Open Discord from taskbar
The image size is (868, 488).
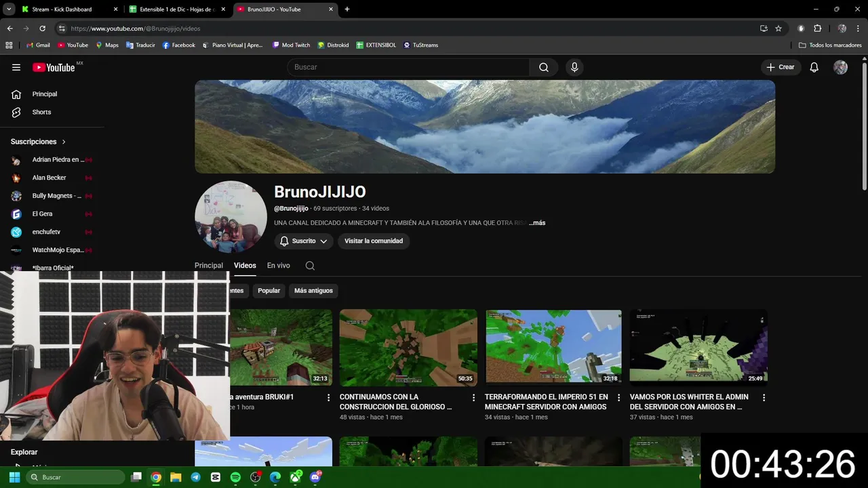[x=315, y=477]
